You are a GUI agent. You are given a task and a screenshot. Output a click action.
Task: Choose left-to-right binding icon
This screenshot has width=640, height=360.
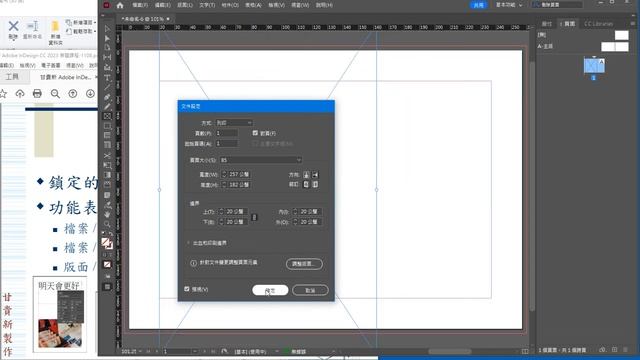coord(306,184)
